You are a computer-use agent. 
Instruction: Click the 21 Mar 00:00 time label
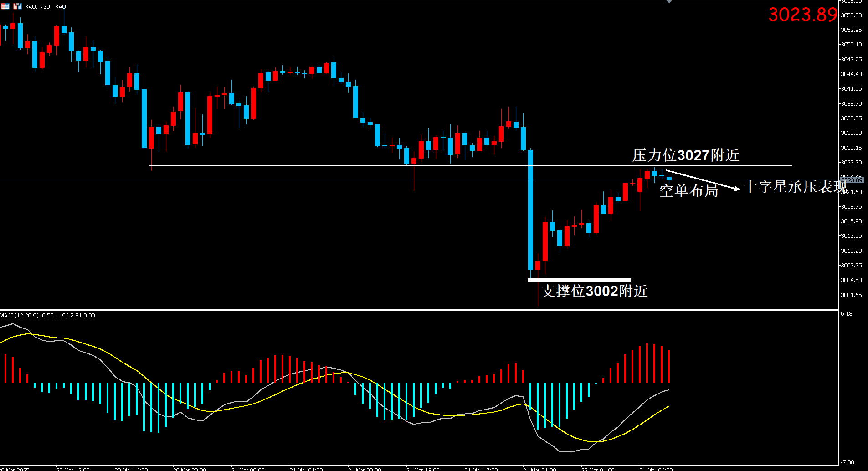point(247,469)
